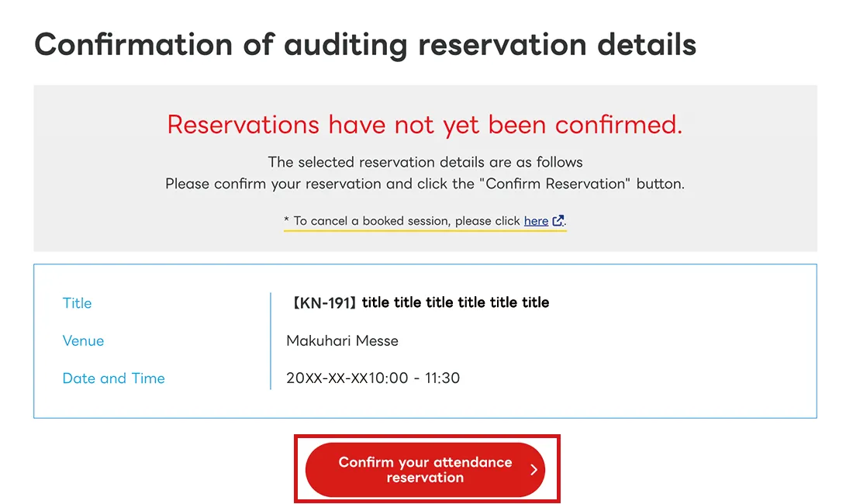Click the red warning "Reservations have not yet been confirmed"
This screenshot has width=853, height=504.
(x=425, y=125)
